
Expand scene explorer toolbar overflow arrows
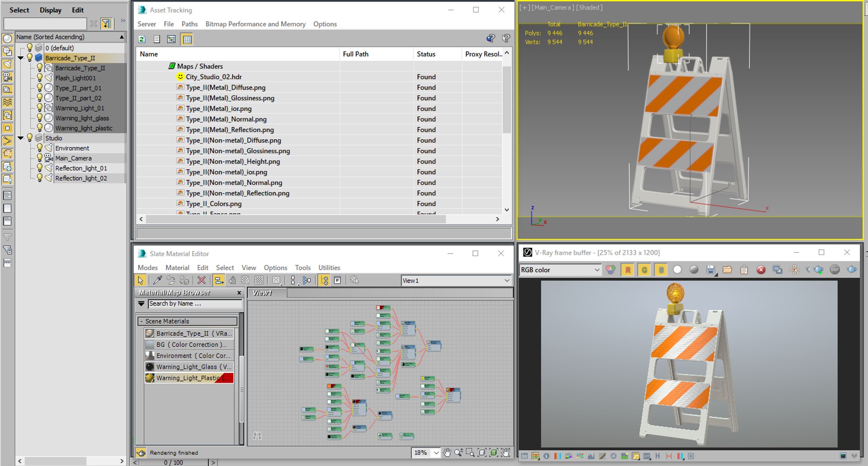[123, 21]
